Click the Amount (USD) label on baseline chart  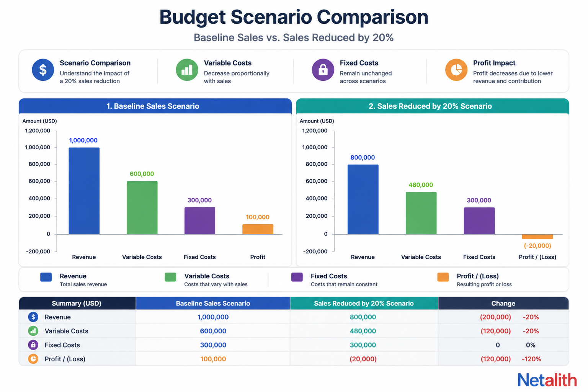pyautogui.click(x=39, y=121)
